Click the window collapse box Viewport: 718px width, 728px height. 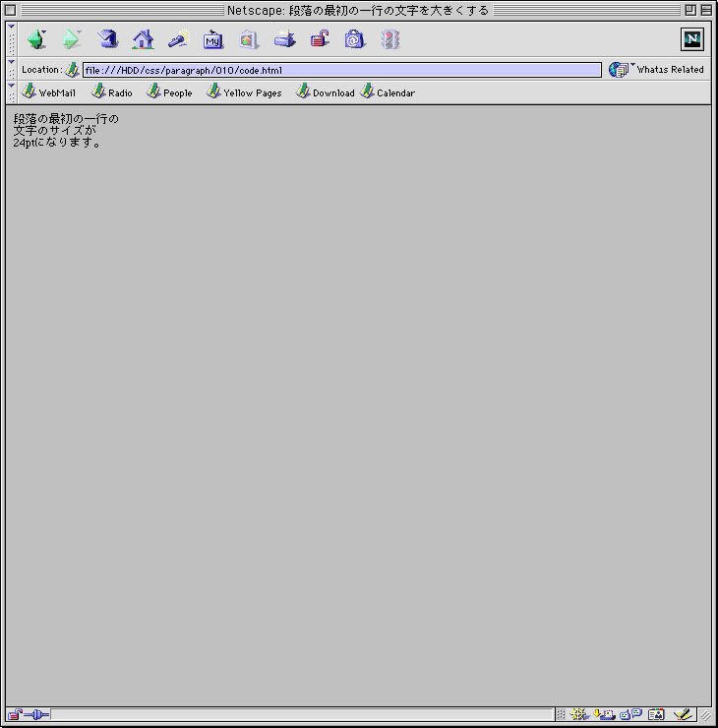pyautogui.click(x=706, y=10)
